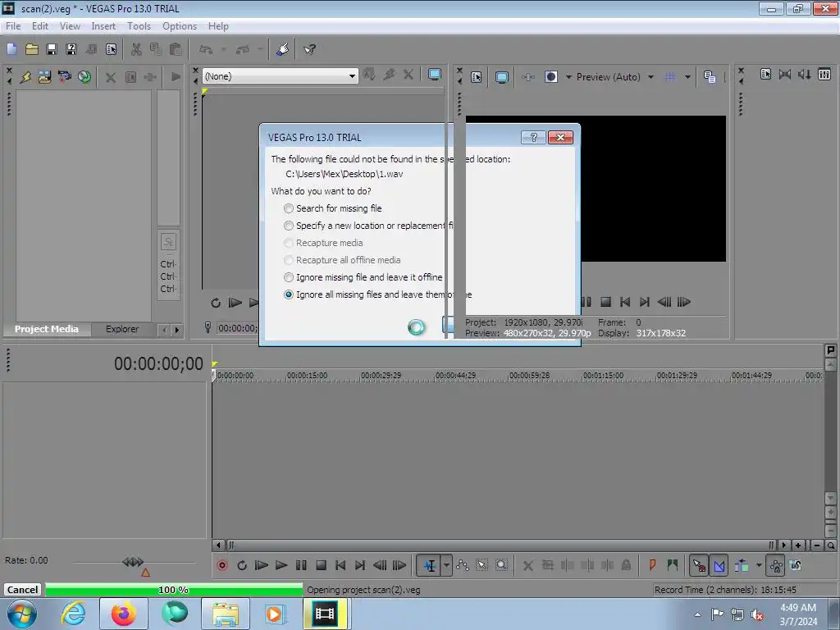Click the What's This help icon
The height and width of the screenshot is (630, 840).
pyautogui.click(x=309, y=49)
